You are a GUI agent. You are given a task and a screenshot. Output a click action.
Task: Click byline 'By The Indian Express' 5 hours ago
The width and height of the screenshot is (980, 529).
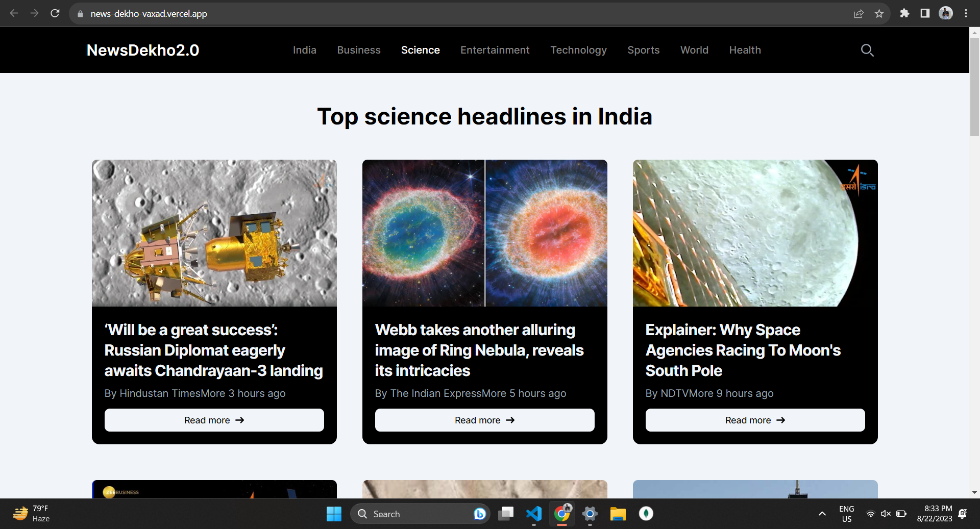point(471,393)
